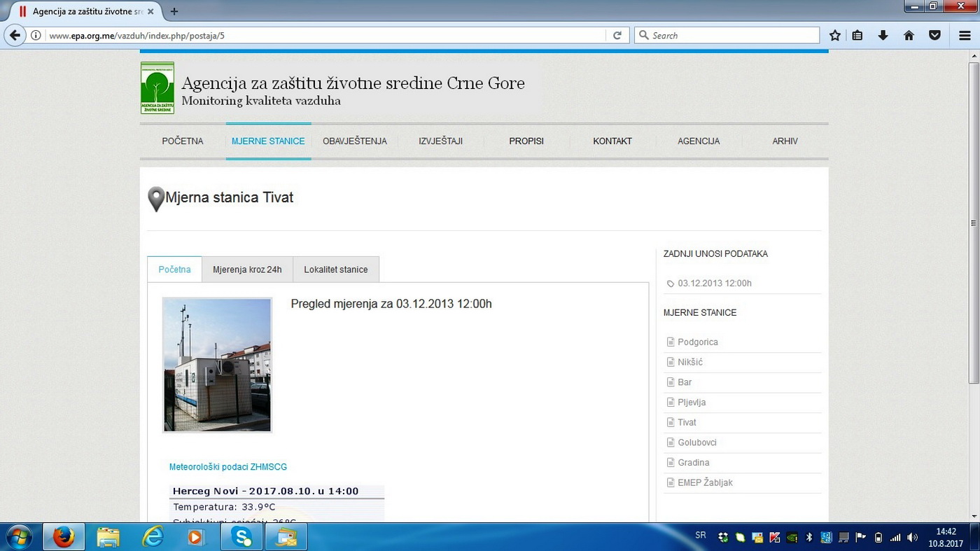Switch to the Mjerenja kroz 24h tab
This screenshot has height=551, width=980.
(x=247, y=270)
